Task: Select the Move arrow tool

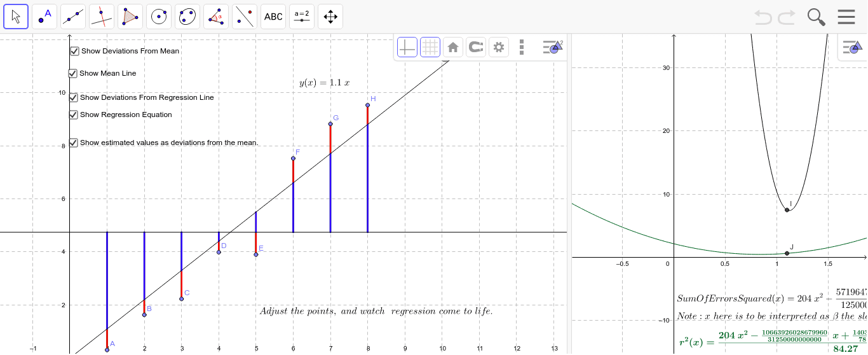Action: [16, 17]
